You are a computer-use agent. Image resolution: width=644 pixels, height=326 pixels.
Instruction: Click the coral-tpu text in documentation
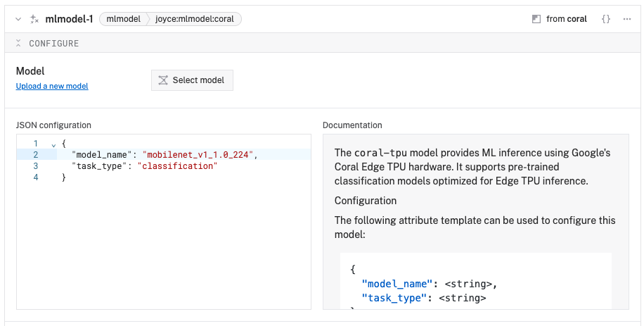click(x=380, y=153)
